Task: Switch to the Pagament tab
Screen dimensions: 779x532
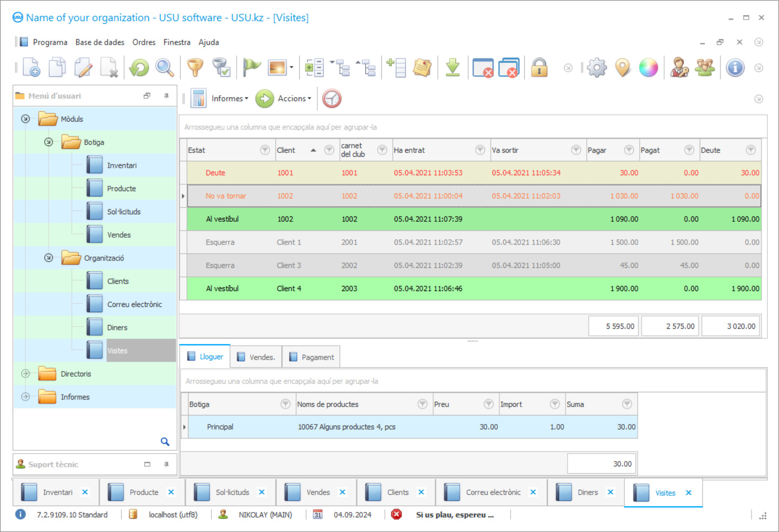Action: [x=311, y=357]
